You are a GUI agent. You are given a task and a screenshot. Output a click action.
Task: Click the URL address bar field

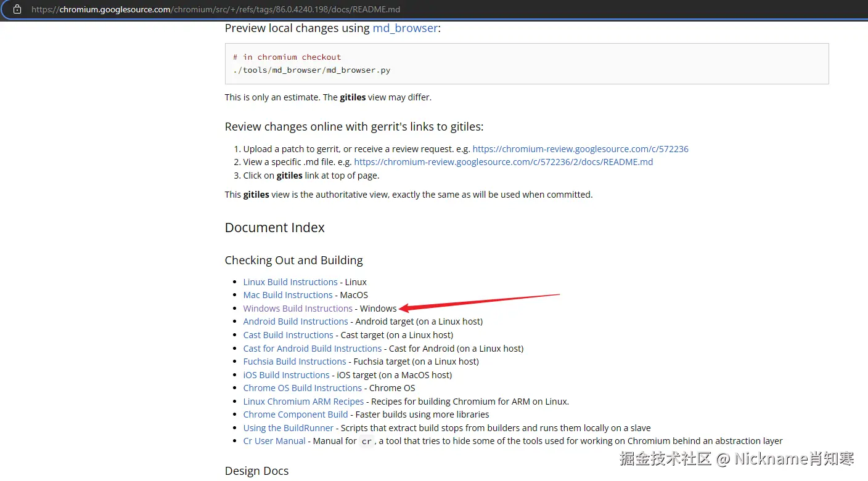click(x=434, y=10)
